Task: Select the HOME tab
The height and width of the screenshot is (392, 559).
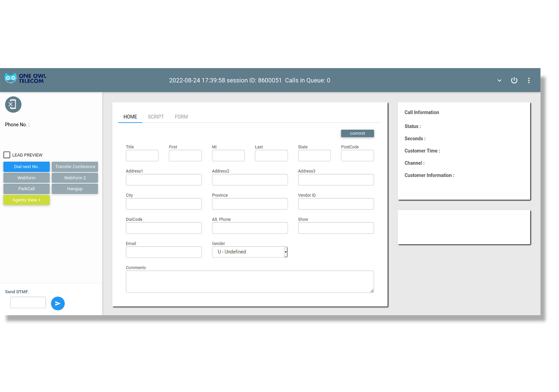Action: pyautogui.click(x=130, y=117)
